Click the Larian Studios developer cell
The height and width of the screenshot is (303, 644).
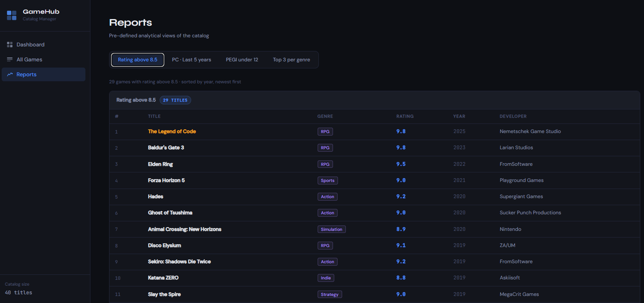(x=516, y=148)
